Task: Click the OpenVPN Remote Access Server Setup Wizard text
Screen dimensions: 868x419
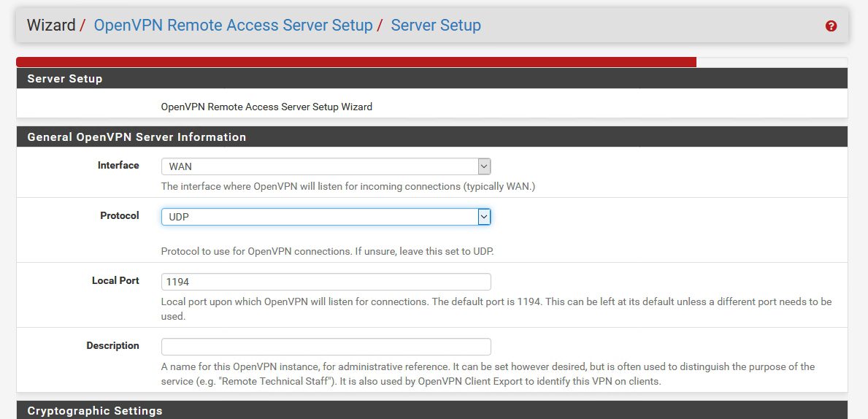Action: [266, 107]
